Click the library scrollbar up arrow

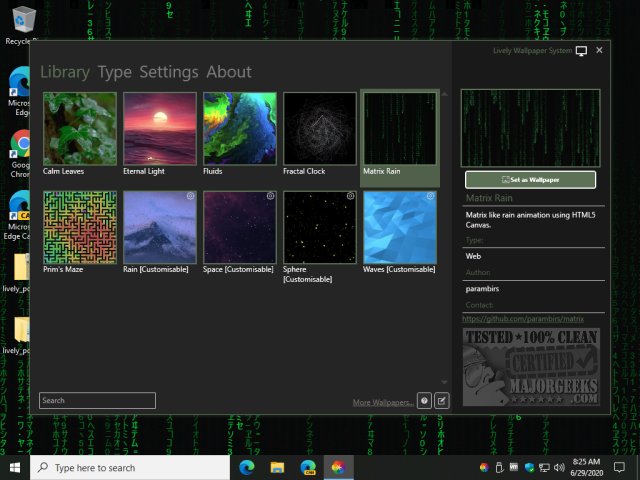(x=444, y=95)
